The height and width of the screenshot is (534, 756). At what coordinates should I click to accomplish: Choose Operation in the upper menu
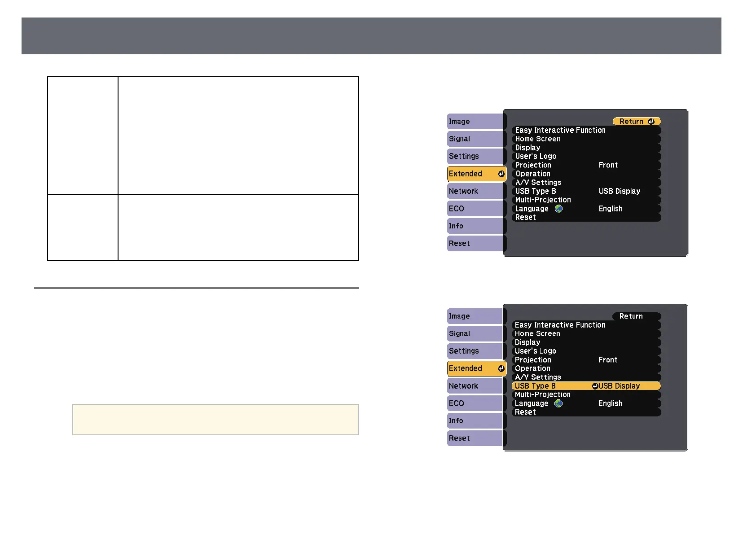click(x=586, y=174)
